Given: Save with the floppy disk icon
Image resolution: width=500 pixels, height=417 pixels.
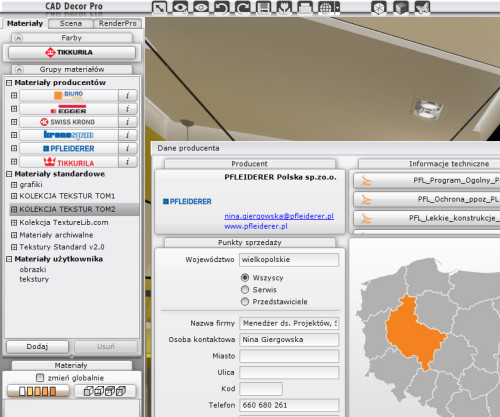Looking at the screenshot, I should (x=263, y=7).
